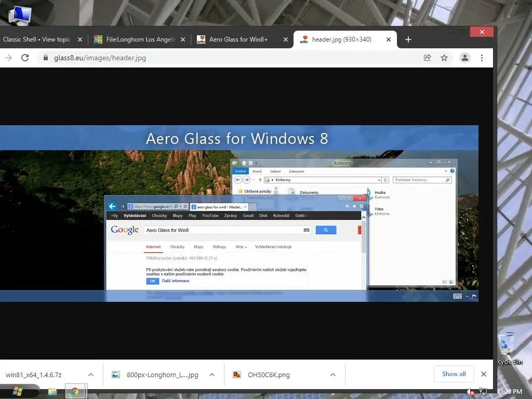Open downloaded OH50C6K.png file
Image resolution: width=532 pixels, height=399 pixels.
269,375
